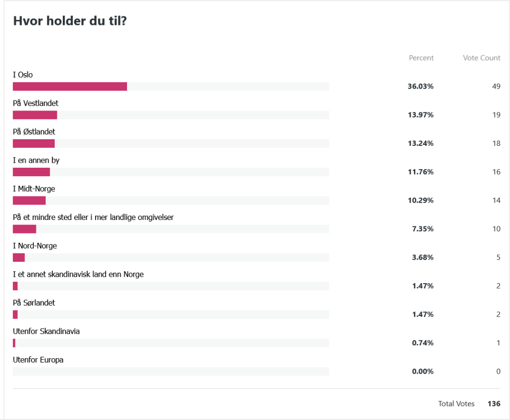Viewport: 510px width, 420px height.
Task: Select the 7.35% percent value
Action: pyautogui.click(x=422, y=229)
